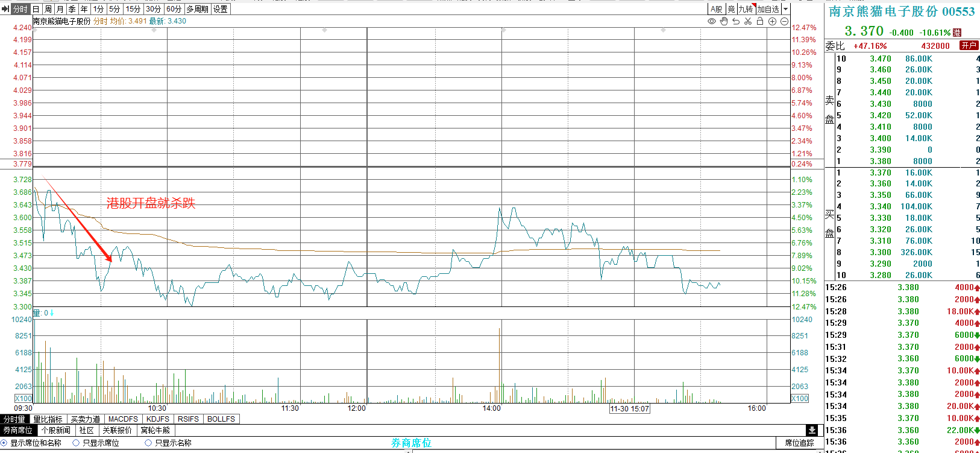Select the 分时 intraday tab
980x453 pixels.
click(x=20, y=9)
